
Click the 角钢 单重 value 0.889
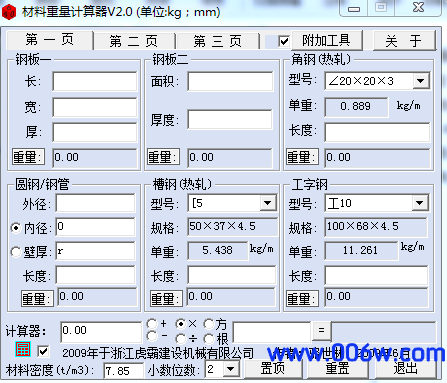356,107
